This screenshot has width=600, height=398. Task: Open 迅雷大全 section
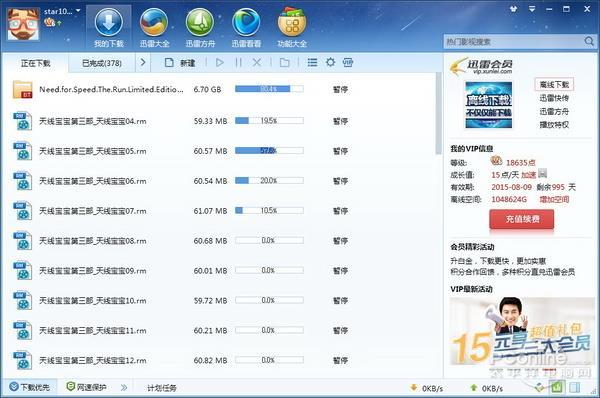(154, 28)
